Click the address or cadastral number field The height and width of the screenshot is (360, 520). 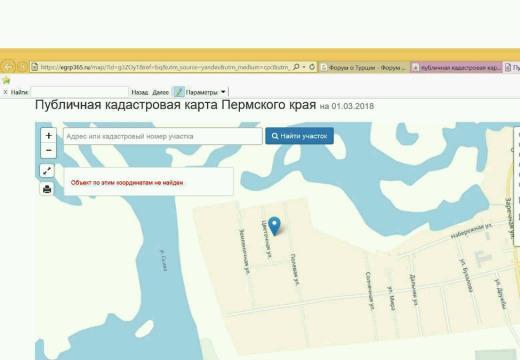163,136
